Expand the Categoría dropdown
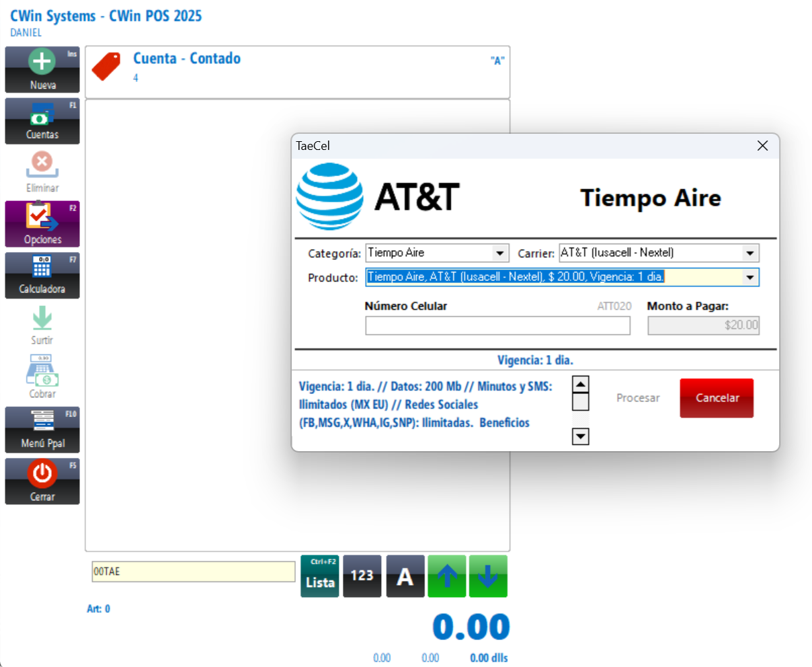Viewport: 812px width, 667px height. [499, 253]
